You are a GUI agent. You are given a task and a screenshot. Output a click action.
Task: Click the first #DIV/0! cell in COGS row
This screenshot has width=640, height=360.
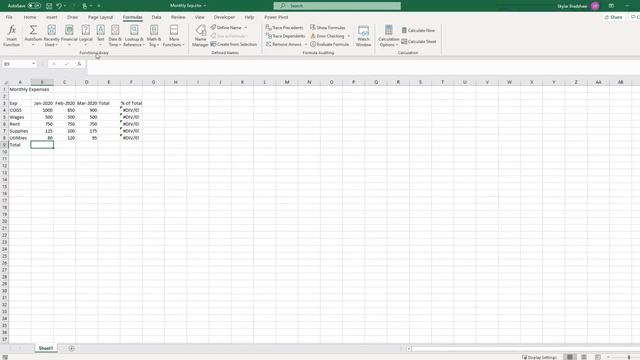click(131, 110)
